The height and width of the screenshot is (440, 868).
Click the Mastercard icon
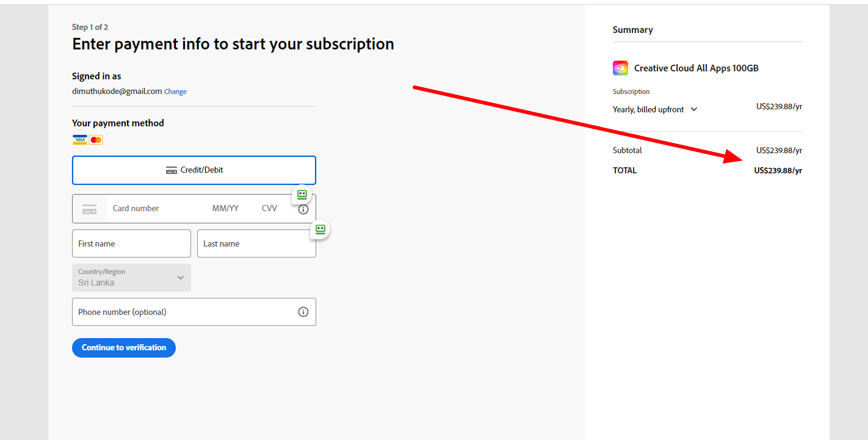point(96,140)
